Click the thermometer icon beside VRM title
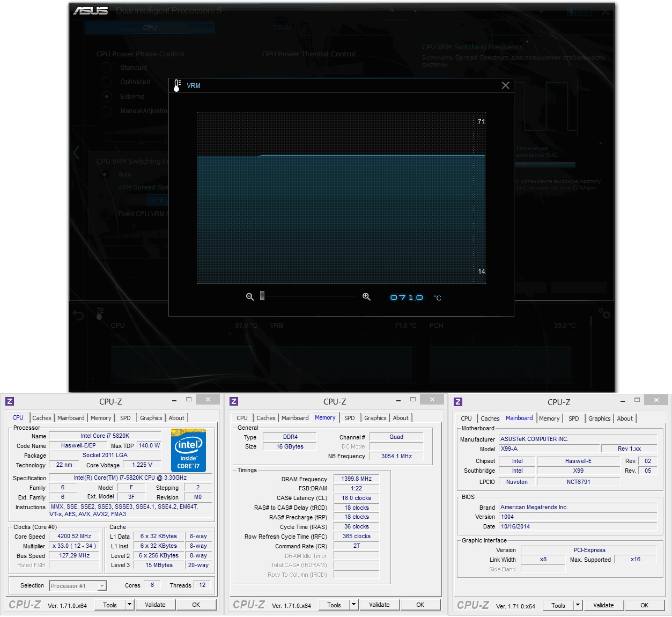This screenshot has width=672, height=617. pyautogui.click(x=177, y=85)
